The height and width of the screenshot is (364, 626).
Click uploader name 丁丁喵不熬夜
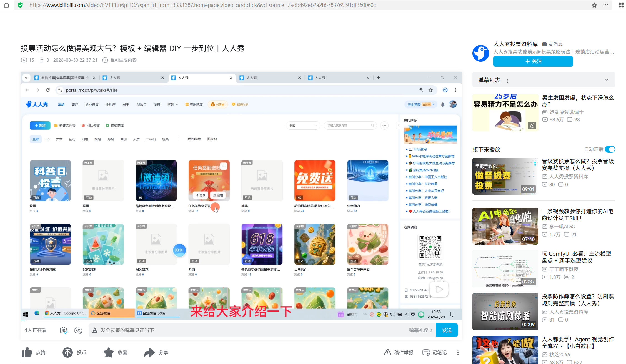(564, 269)
